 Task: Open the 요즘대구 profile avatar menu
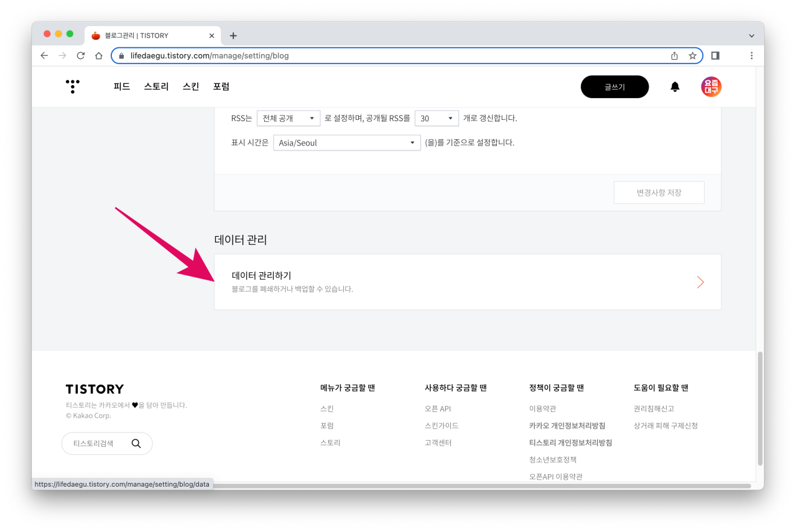711,86
